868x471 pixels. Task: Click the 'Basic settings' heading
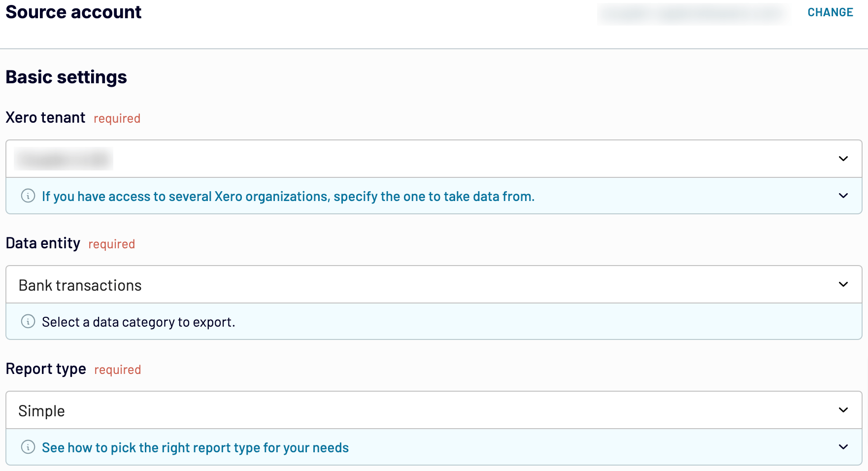66,77
